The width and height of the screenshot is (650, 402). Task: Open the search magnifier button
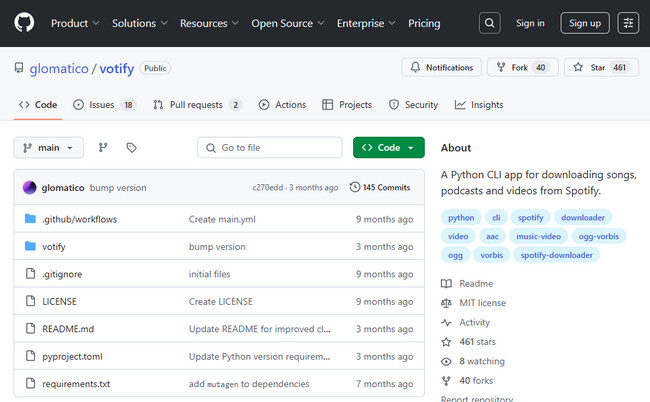(x=490, y=23)
